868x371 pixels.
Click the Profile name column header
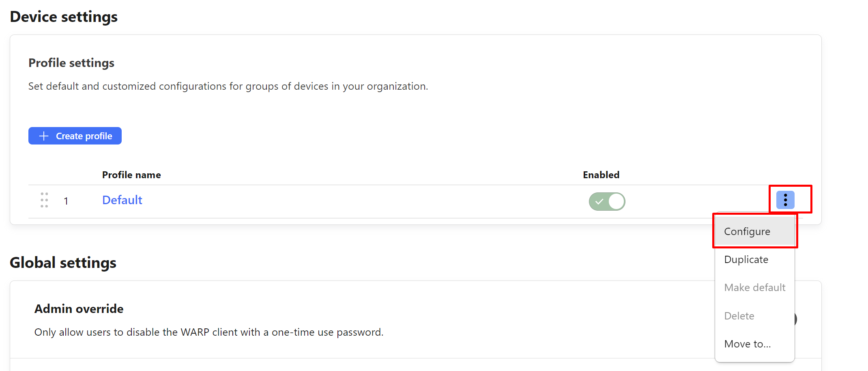131,175
